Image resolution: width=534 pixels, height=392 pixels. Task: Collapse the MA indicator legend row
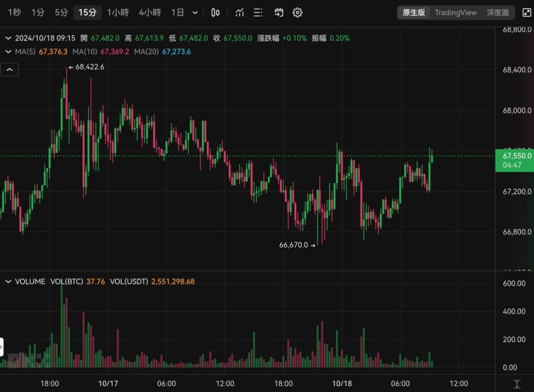coord(8,52)
